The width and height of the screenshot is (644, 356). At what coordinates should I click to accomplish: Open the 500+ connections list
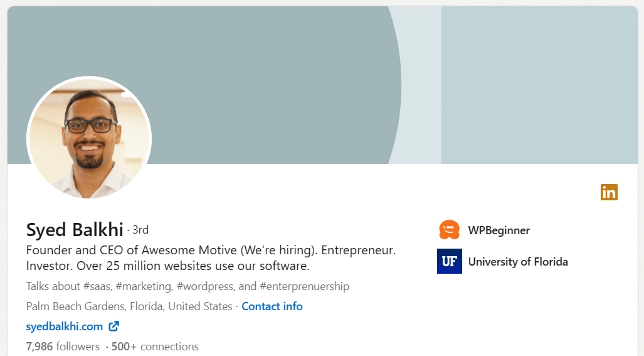pos(155,347)
